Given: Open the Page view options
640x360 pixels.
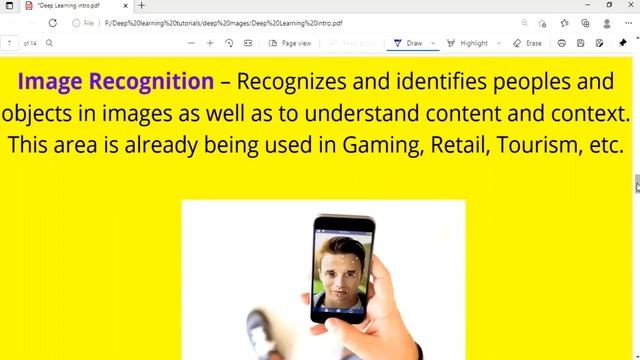Looking at the screenshot, I should click(x=290, y=43).
